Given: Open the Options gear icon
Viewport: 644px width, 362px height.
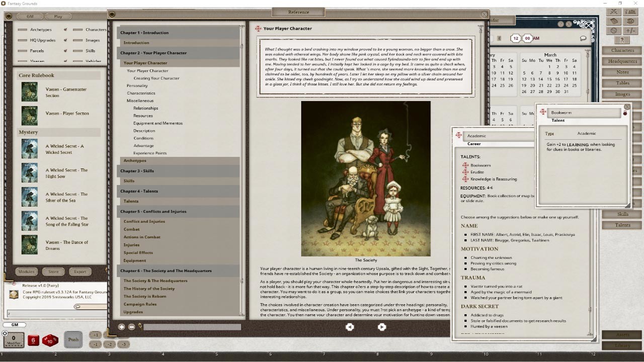Looking at the screenshot, I should pyautogui.click(x=613, y=30).
